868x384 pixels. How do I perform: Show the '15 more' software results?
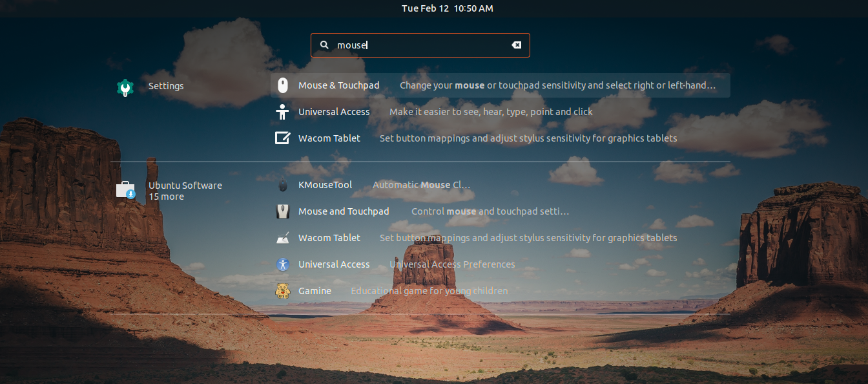click(x=166, y=197)
